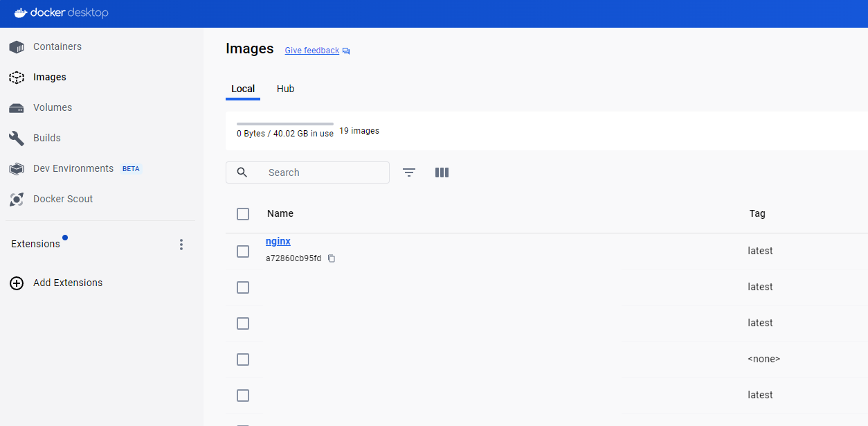This screenshot has width=868, height=426.
Task: Open Docker Scout label
Action: point(63,199)
